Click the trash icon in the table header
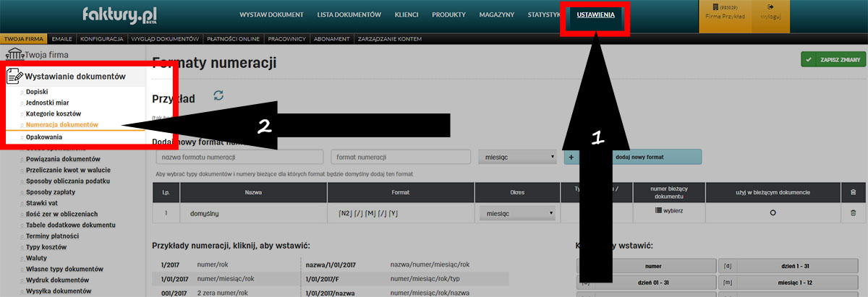 (853, 192)
